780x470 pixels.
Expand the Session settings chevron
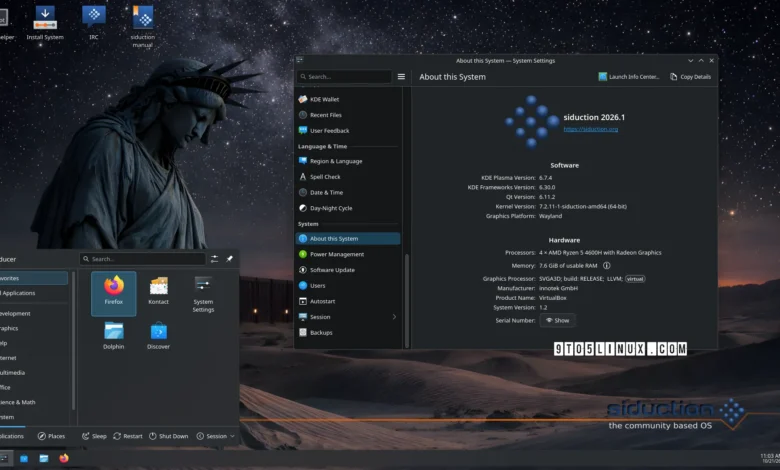(394, 317)
